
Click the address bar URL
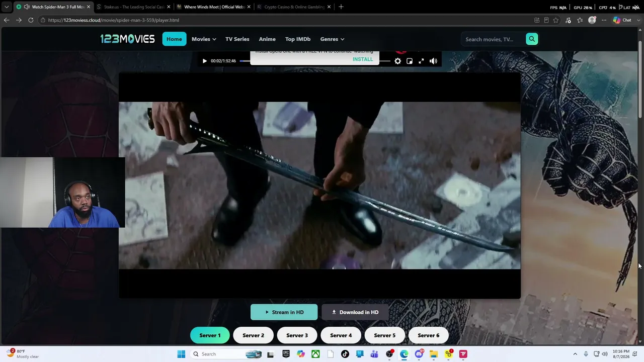click(114, 20)
